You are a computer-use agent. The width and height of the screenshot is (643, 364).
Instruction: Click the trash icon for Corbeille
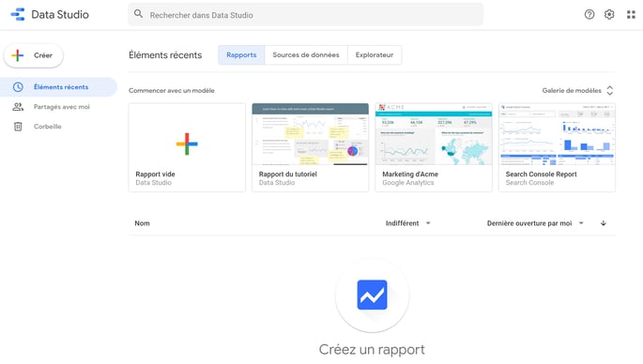pyautogui.click(x=18, y=127)
